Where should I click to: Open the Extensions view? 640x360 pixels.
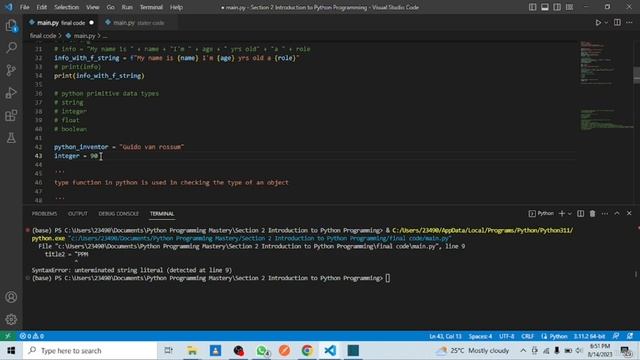coord(11,116)
